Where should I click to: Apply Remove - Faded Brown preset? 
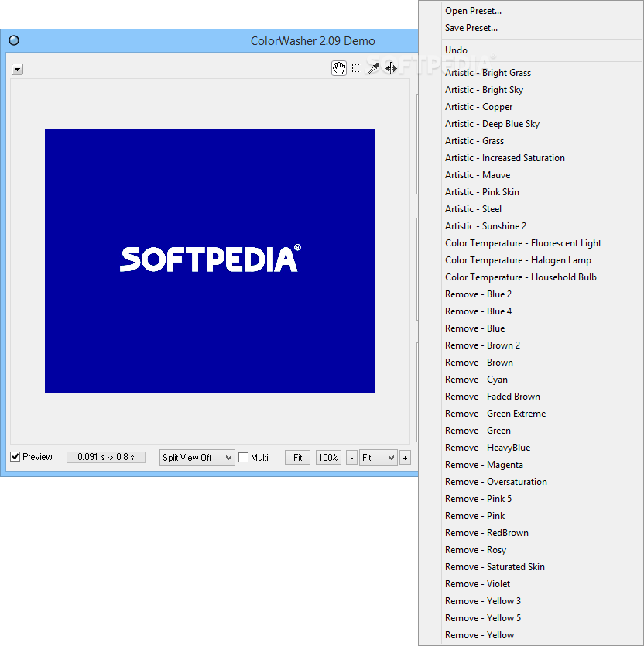pyautogui.click(x=530, y=397)
